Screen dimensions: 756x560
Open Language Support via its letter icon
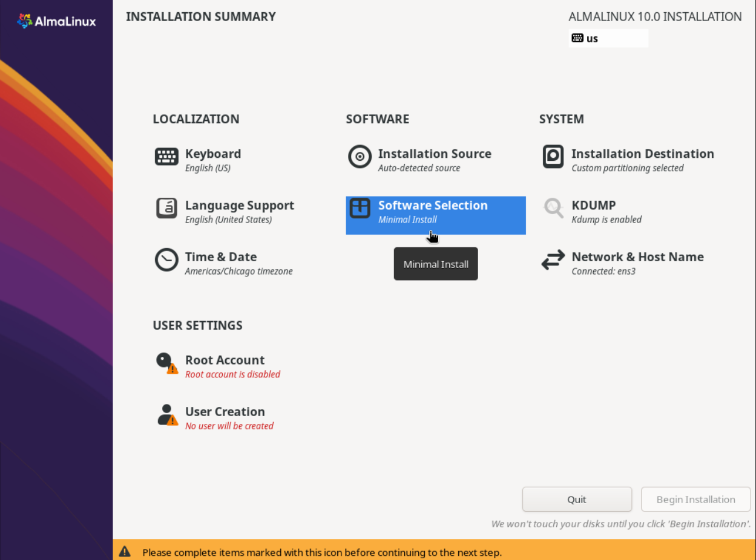pyautogui.click(x=166, y=208)
